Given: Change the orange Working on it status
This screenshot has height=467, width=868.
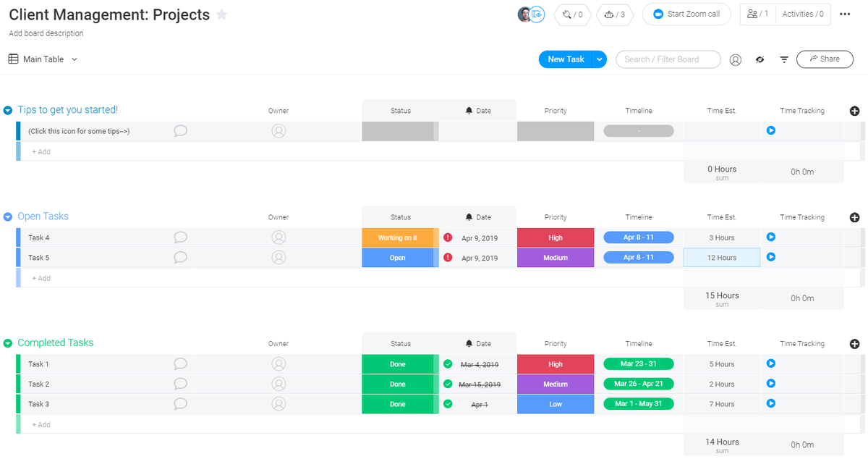Looking at the screenshot, I should click(x=397, y=237).
